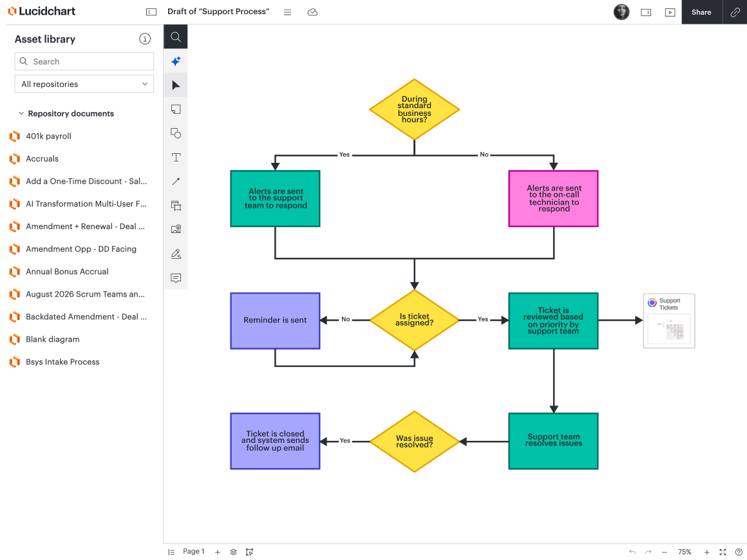Zoom out with the minus button
Image resolution: width=747 pixels, height=560 pixels.
click(x=664, y=552)
